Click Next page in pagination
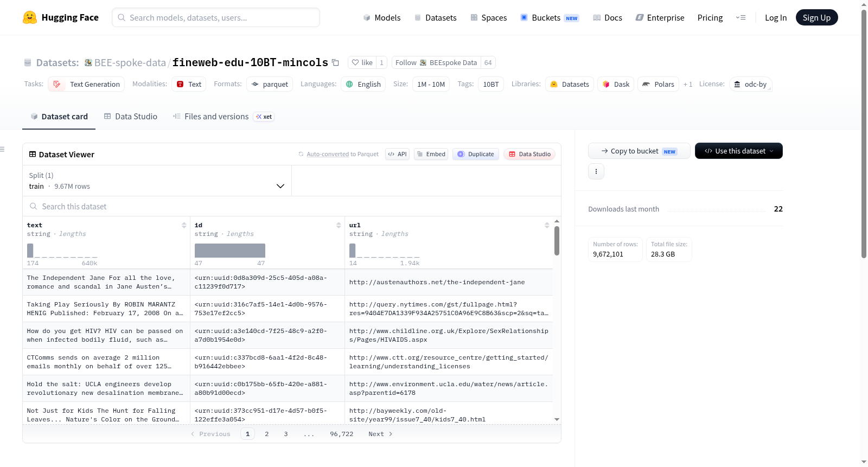 pos(380,434)
